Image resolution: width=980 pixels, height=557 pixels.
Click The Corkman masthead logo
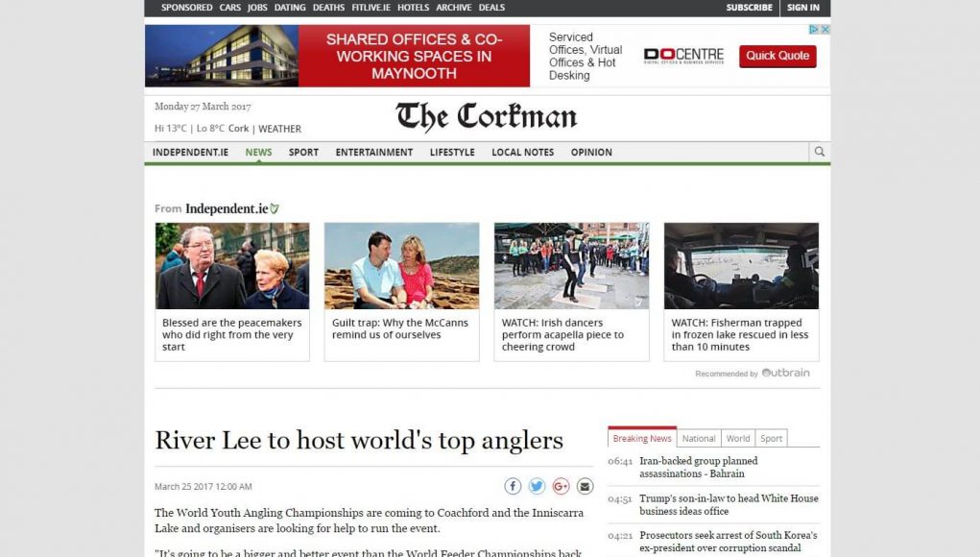[x=487, y=117]
